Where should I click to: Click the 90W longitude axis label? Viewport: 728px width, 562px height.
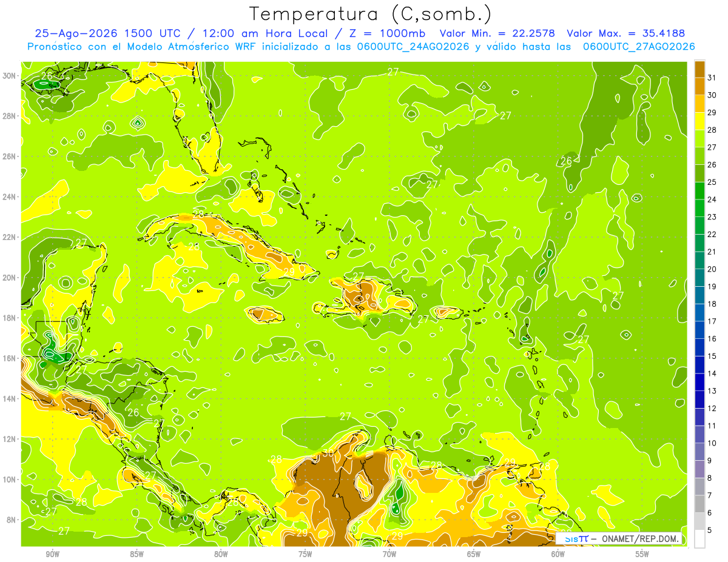(52, 554)
